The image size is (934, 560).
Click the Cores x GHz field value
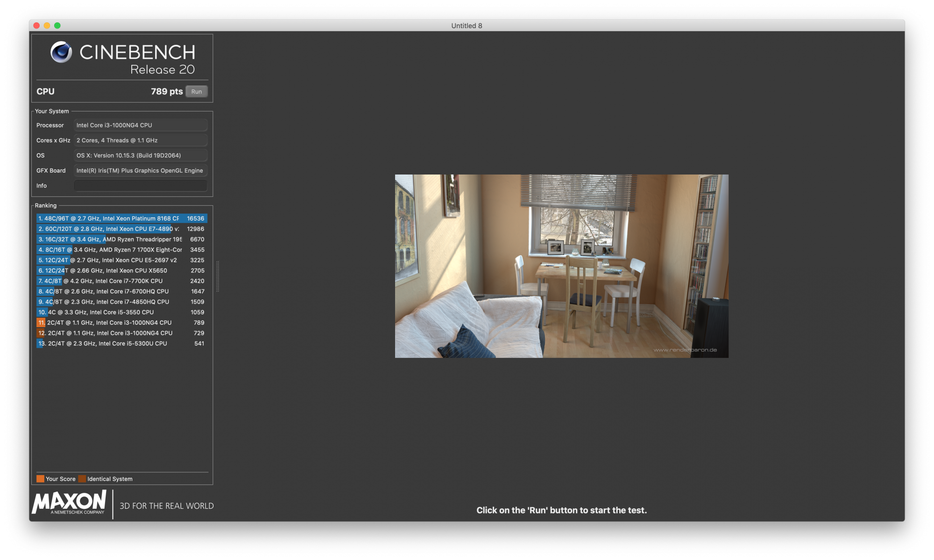(141, 140)
